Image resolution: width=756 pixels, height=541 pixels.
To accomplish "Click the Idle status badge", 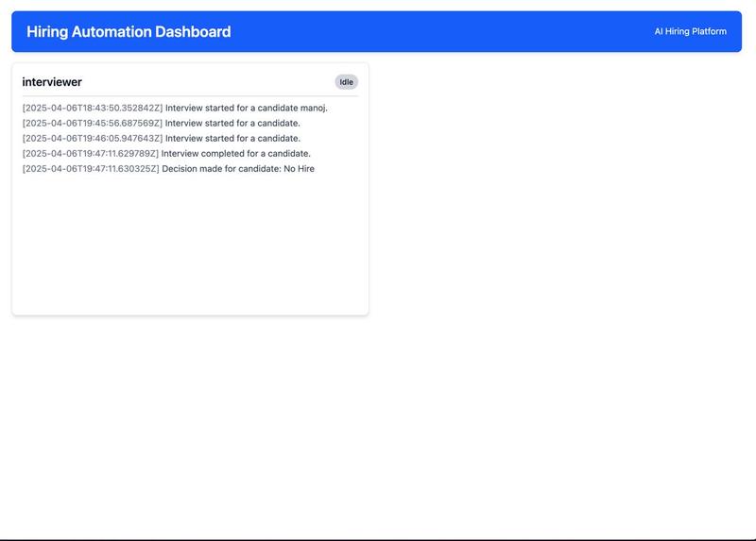I will coord(346,82).
